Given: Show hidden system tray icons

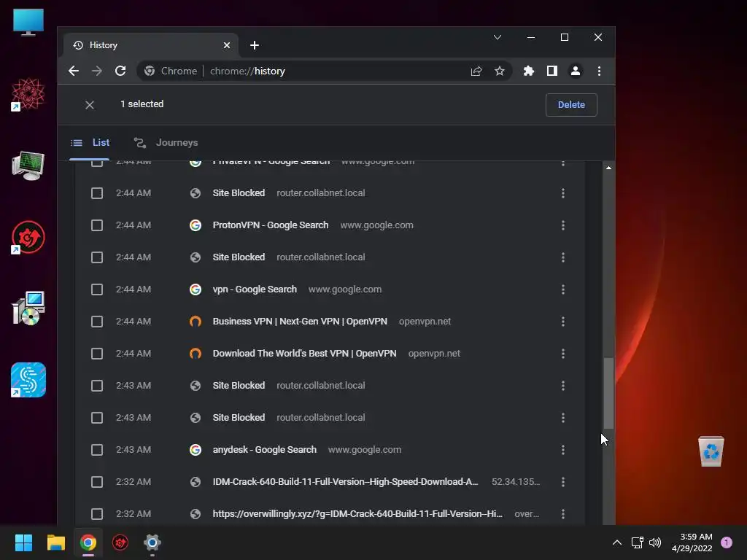Looking at the screenshot, I should point(616,542).
